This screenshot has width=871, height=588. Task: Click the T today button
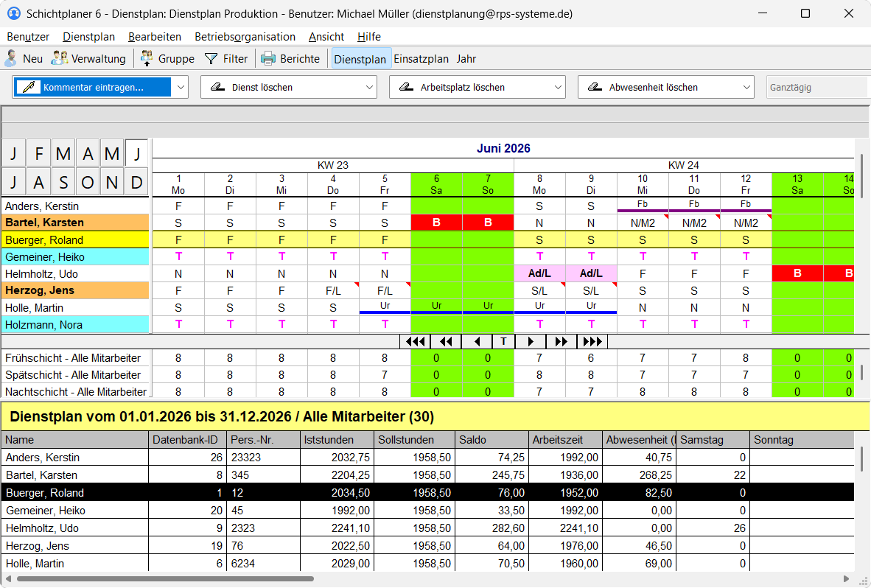coord(503,341)
